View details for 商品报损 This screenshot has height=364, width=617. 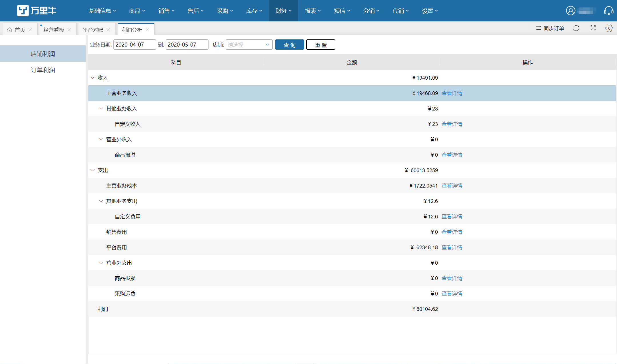[x=452, y=278]
